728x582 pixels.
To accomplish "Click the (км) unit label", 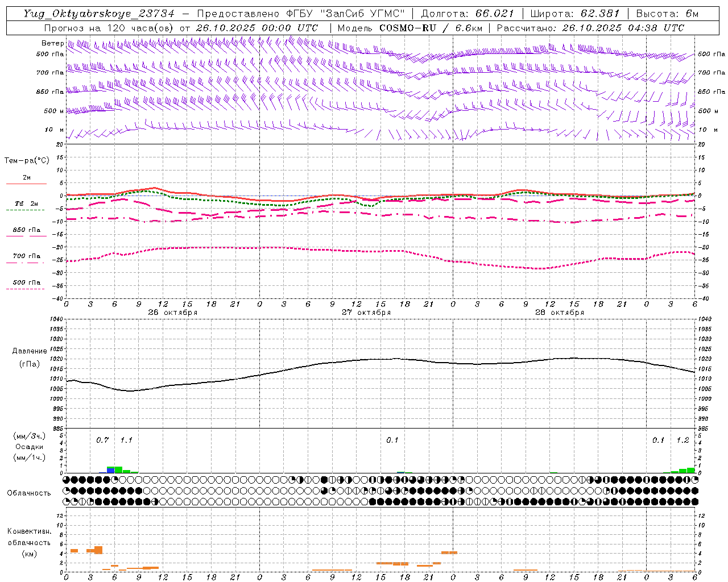I will click(29, 554).
